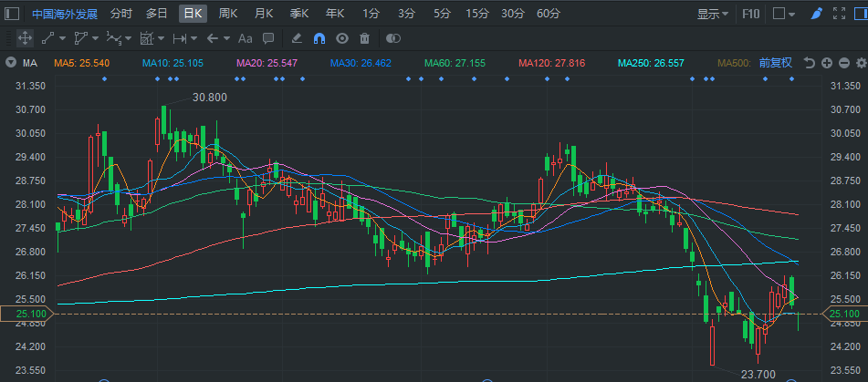Click the MA20: 25.547 label
868x382 pixels.
267,63
